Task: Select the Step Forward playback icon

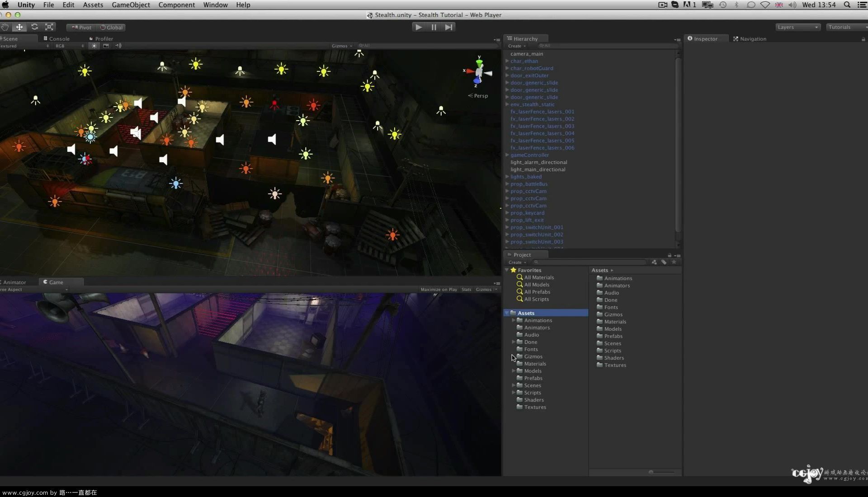Action: (x=449, y=27)
